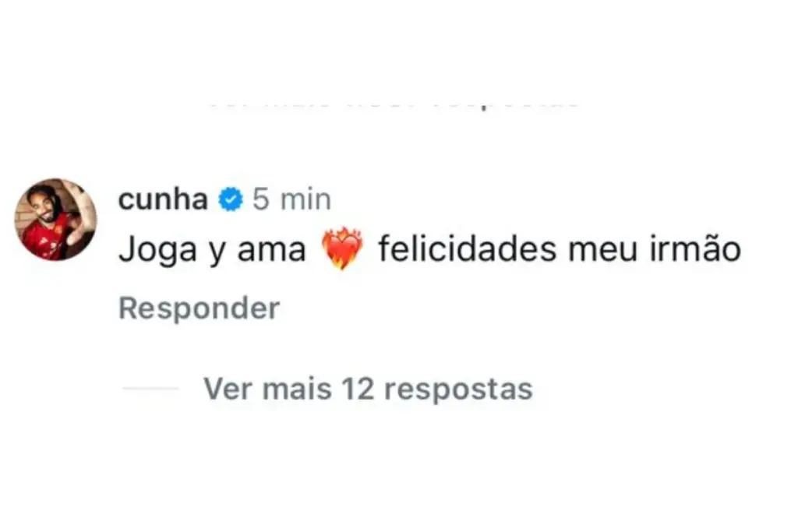Click the red shirt in the avatar photo
The image size is (798, 532).
(45, 238)
